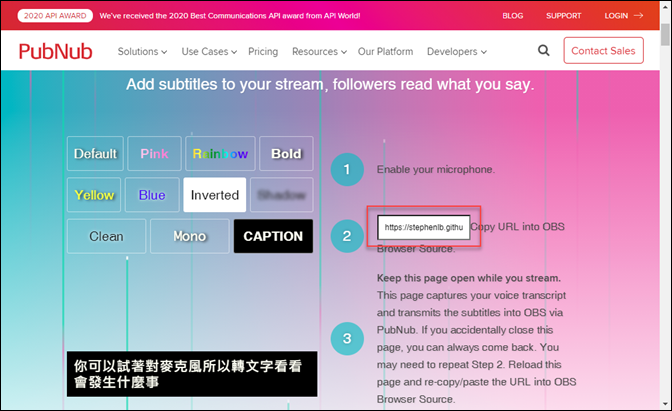Select the Pink subtitle style
Viewport: 672px width, 411px height.
point(154,153)
